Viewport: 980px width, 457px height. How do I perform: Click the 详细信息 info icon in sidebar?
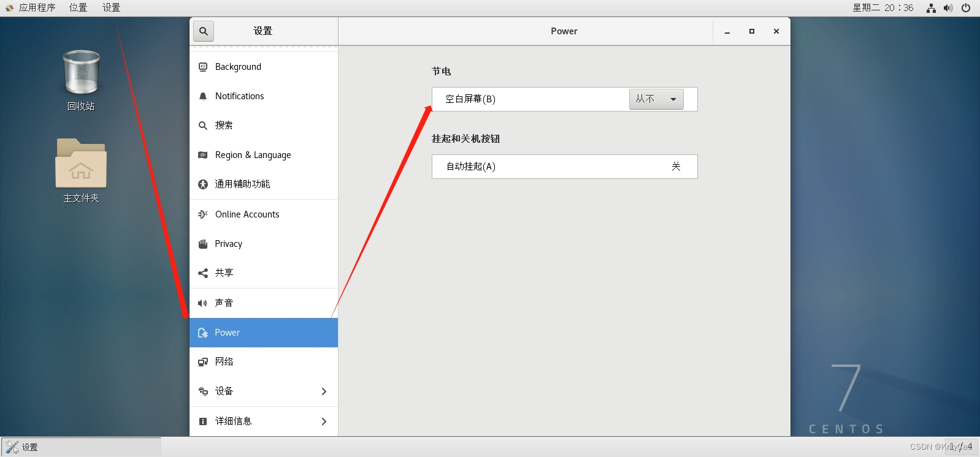[x=203, y=421]
